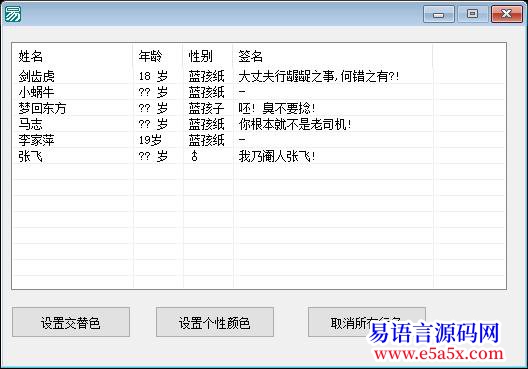The height and width of the screenshot is (369, 528).
Task: Select the row named 张飞
Action: point(259,156)
